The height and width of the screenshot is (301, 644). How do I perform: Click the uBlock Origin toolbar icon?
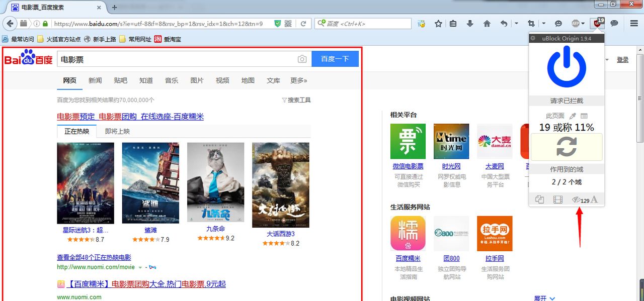click(597, 23)
